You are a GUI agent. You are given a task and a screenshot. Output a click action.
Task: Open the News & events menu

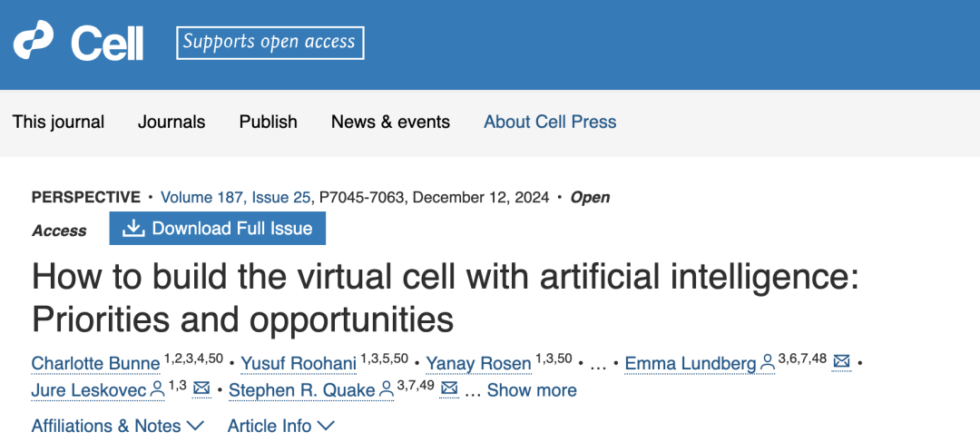[390, 122]
